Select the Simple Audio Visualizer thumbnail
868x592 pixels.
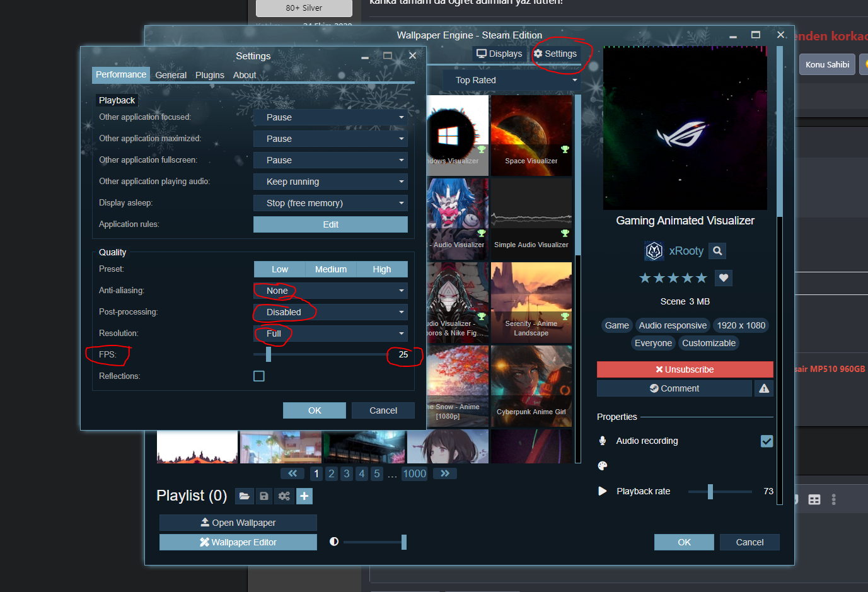pos(531,219)
